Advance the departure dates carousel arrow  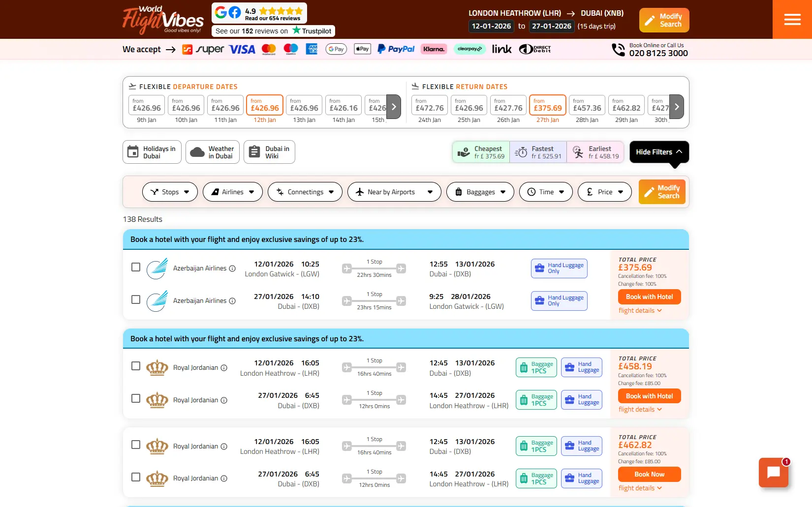[x=393, y=107]
